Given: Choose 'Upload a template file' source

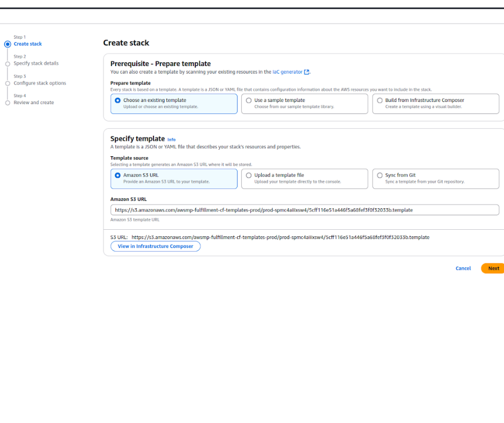Looking at the screenshot, I should (x=249, y=176).
